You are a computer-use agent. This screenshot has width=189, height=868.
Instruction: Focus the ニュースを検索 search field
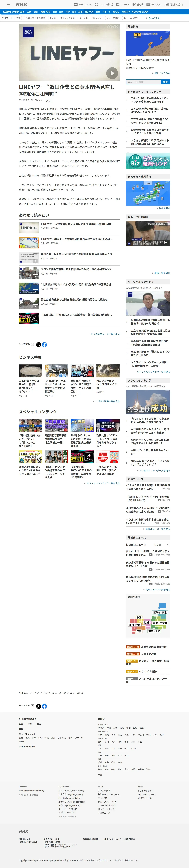tap(143, 82)
